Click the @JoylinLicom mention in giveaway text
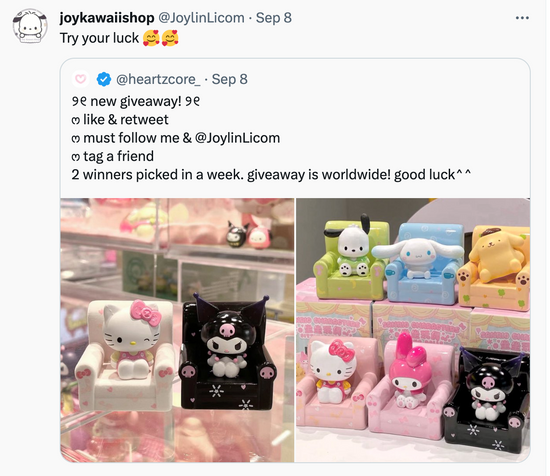The height and width of the screenshot is (476, 550). click(x=237, y=138)
